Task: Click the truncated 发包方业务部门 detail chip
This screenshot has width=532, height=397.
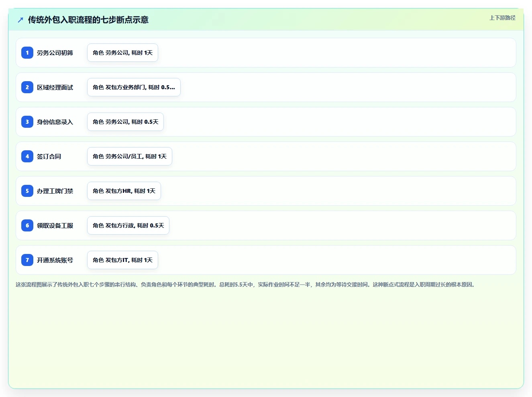Action: [134, 87]
